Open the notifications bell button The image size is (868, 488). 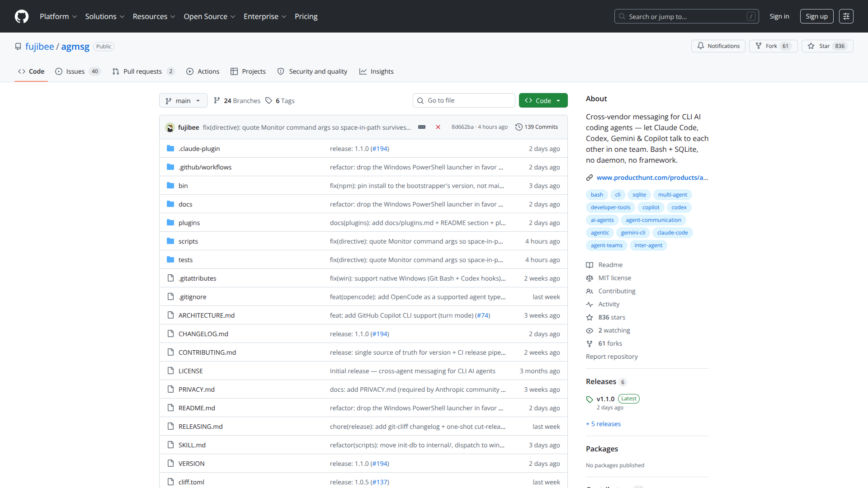[x=718, y=46]
